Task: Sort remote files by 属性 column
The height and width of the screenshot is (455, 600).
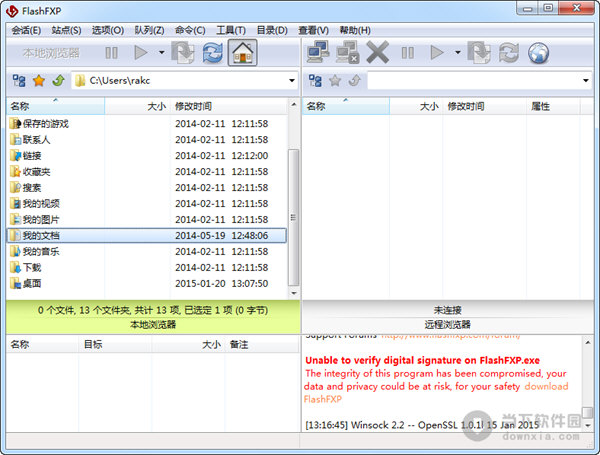Action: pos(553,106)
